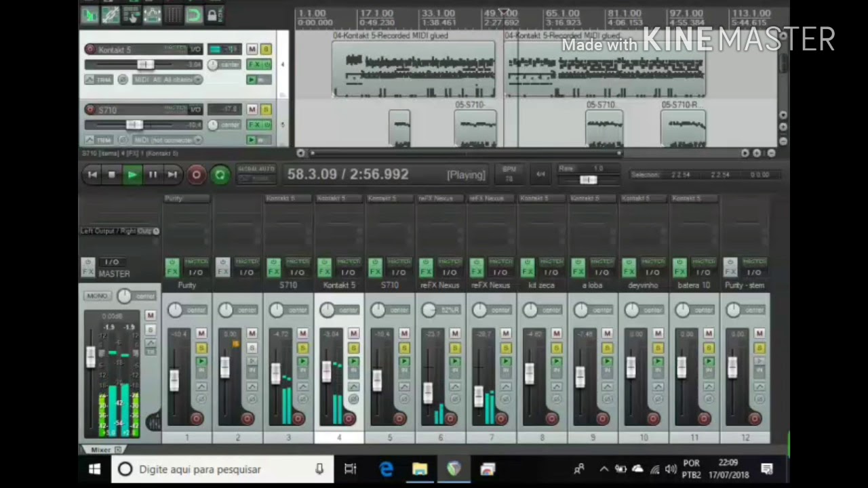Toggle the master MONO button
This screenshot has width=868, height=488.
point(97,296)
